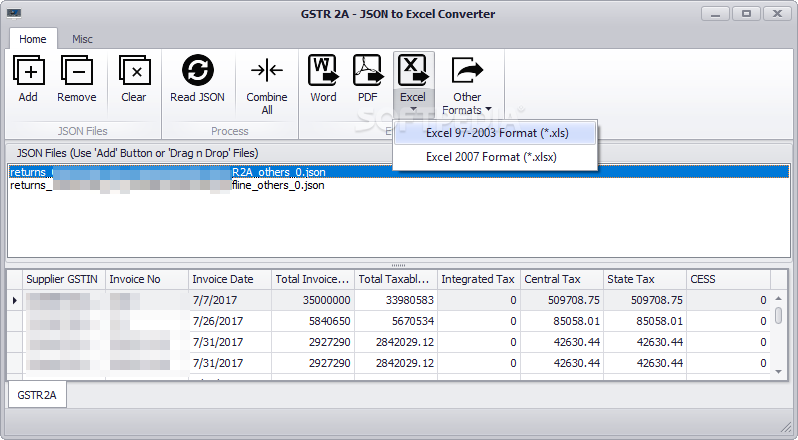Export data to PDF
This screenshot has height=440, width=798.
point(367,78)
